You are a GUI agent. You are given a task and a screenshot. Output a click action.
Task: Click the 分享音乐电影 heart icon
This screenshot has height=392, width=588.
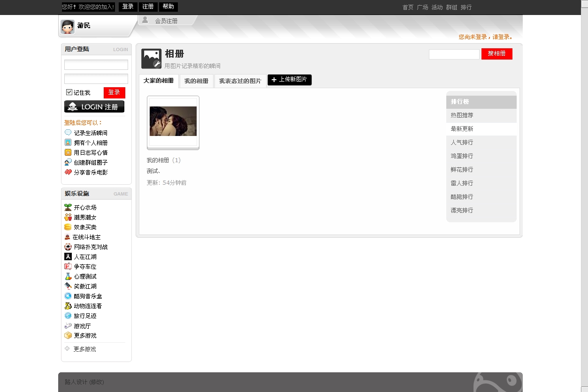click(x=68, y=172)
